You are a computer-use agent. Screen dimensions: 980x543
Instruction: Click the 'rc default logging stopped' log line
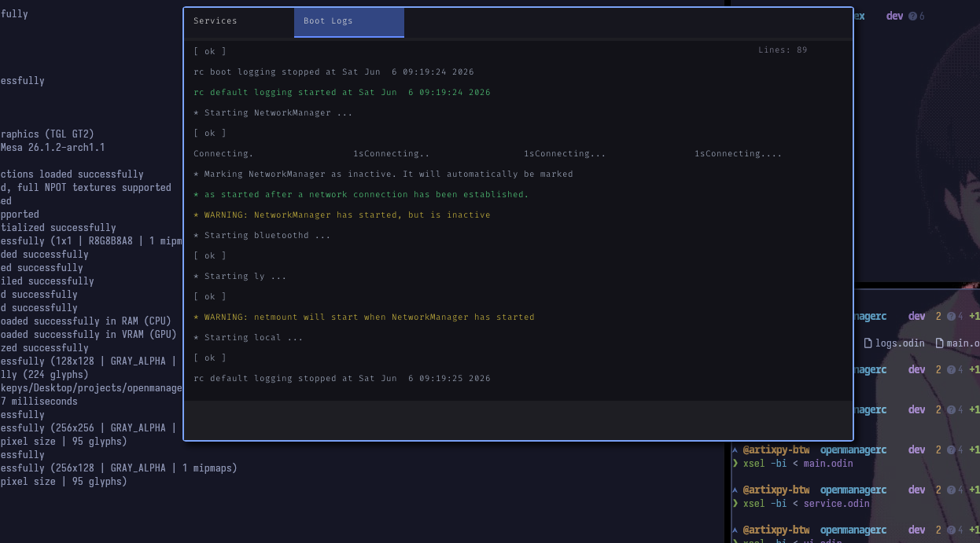point(341,379)
